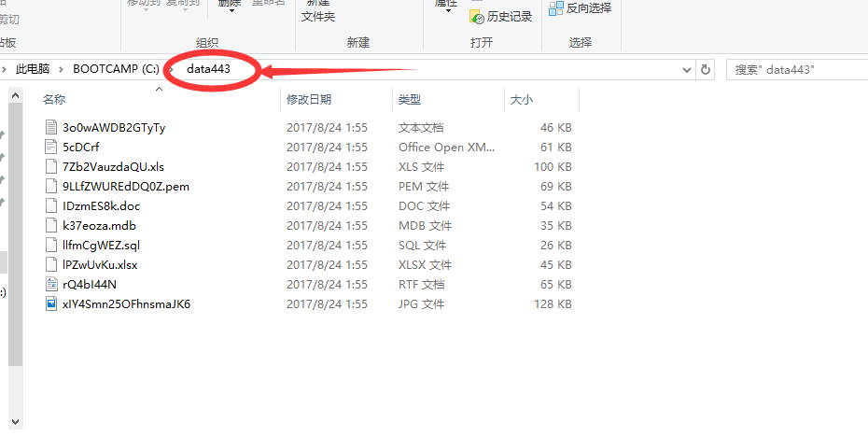Click the JPG 文件 type cell
Image resolution: width=868 pixels, height=437 pixels.
pos(421,304)
